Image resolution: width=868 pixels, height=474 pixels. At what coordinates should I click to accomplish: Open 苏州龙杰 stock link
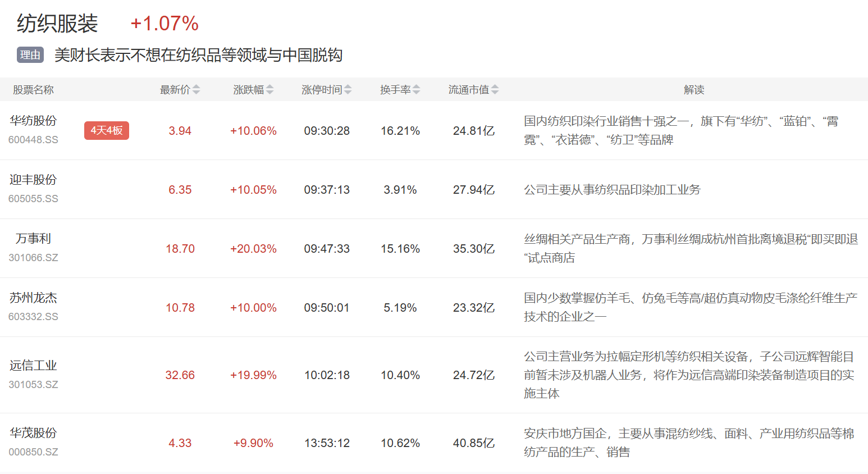(x=33, y=298)
